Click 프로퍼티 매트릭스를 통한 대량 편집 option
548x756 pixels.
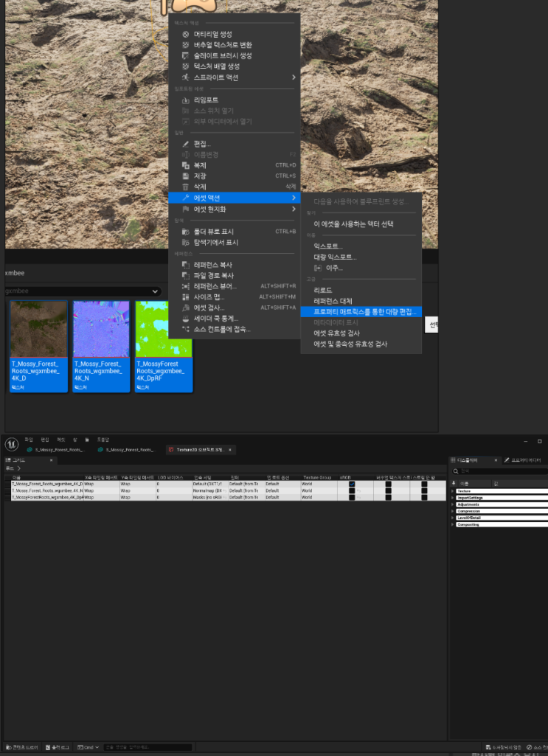coord(364,312)
